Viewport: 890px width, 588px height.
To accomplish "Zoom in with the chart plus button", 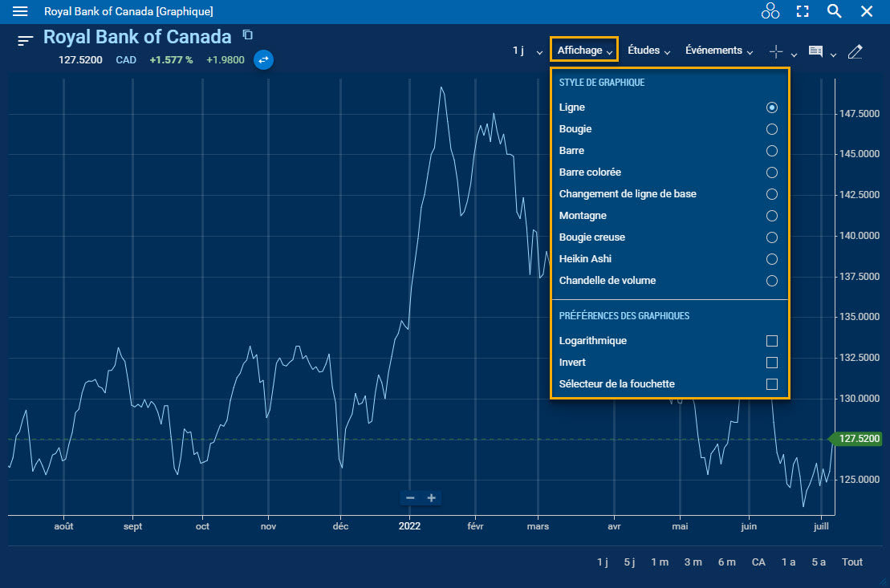I will tap(432, 498).
